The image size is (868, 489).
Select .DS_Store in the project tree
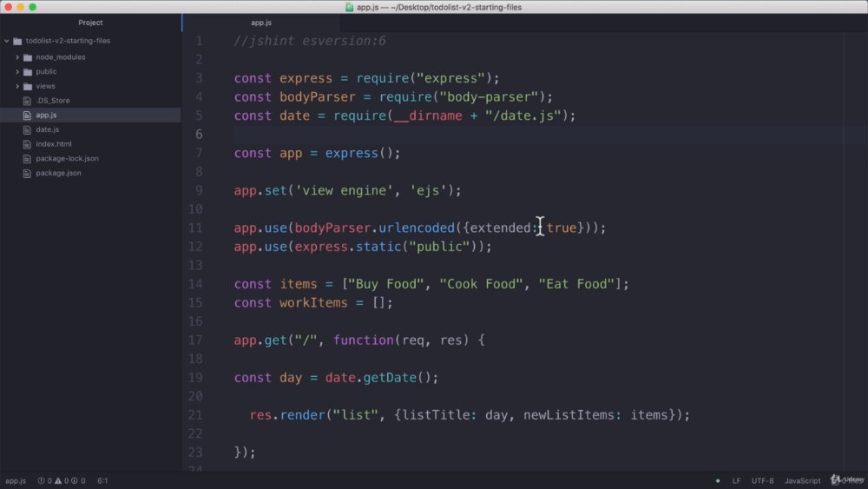[x=53, y=100]
